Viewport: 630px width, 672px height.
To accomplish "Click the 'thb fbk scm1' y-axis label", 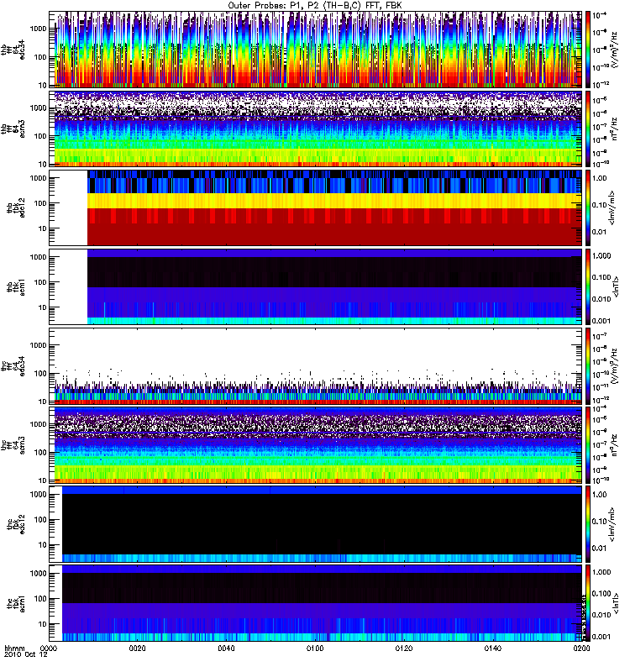I will point(16,286).
